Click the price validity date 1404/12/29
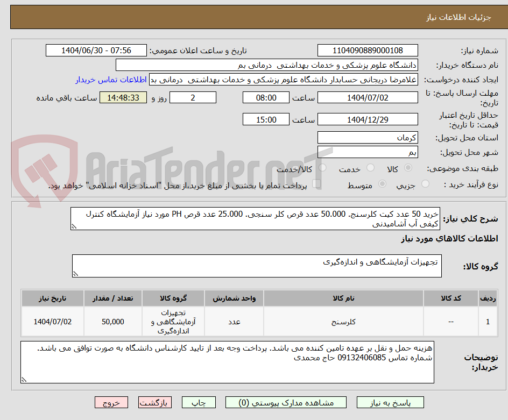Screen dimensions: 508x420 coord(368,119)
